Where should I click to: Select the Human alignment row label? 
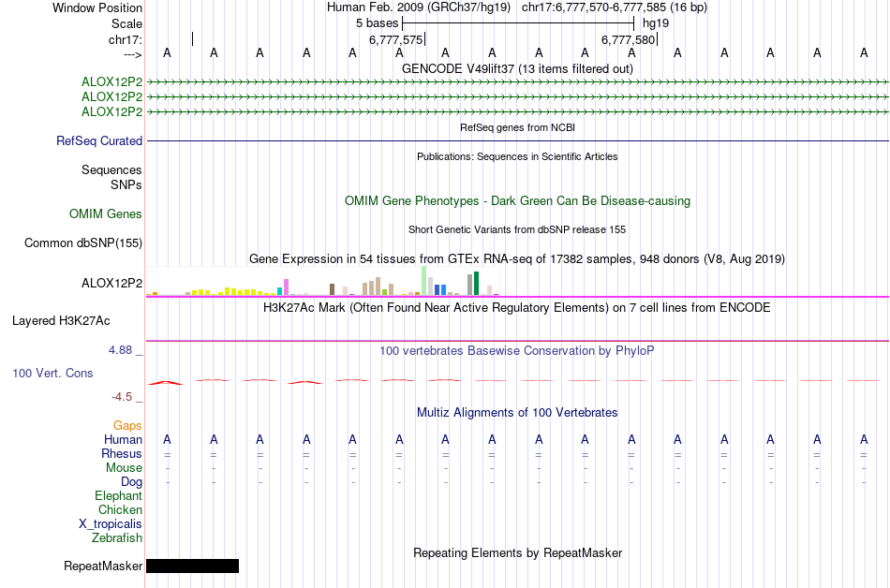[x=123, y=440]
